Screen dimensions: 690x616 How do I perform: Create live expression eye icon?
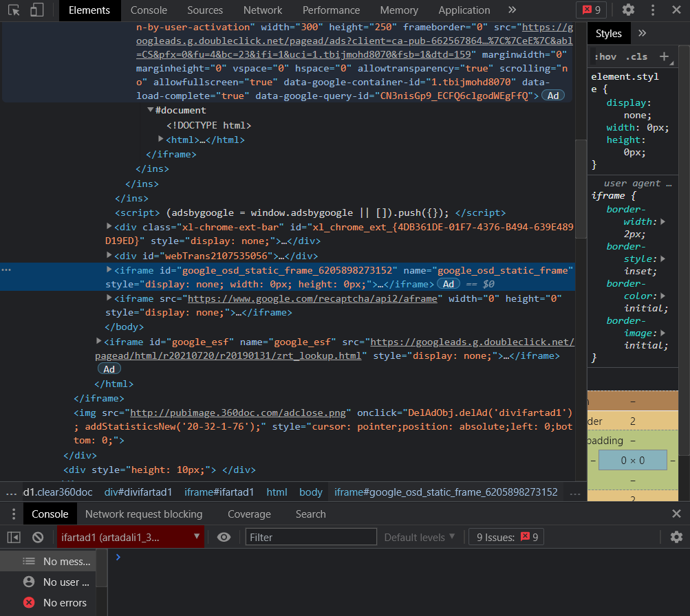pos(224,538)
